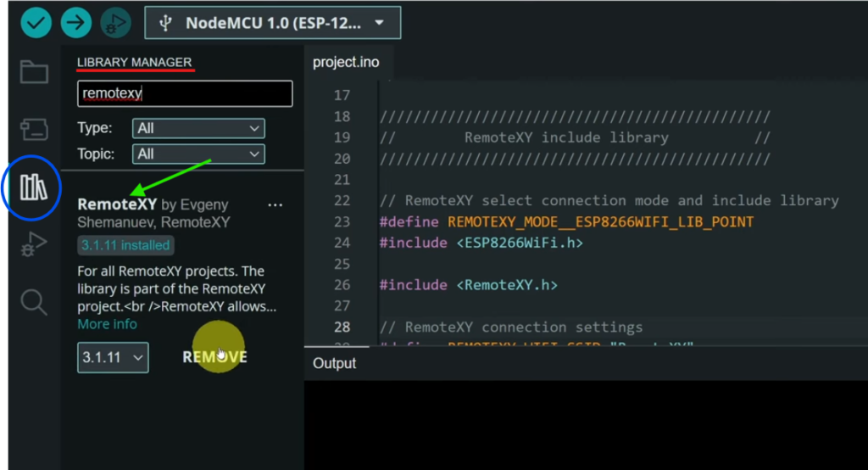Open RemoteXY library three-dots menu
The height and width of the screenshot is (470, 868).
275,205
